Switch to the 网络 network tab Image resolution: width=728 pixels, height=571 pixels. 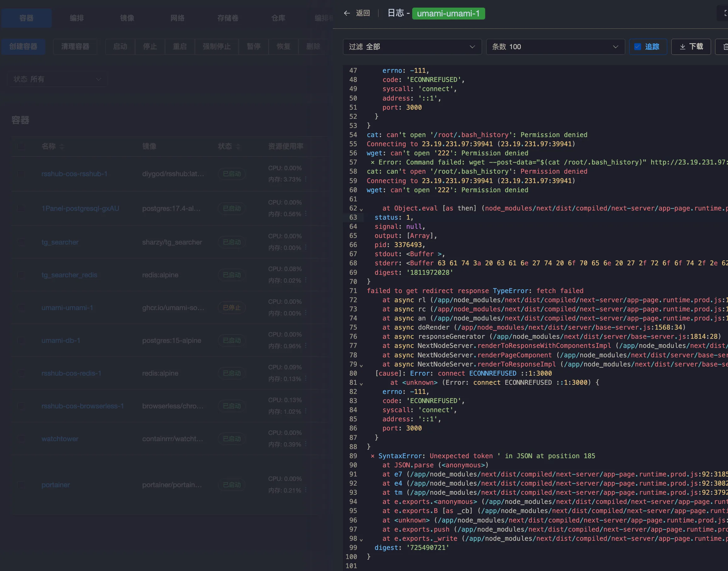177,18
